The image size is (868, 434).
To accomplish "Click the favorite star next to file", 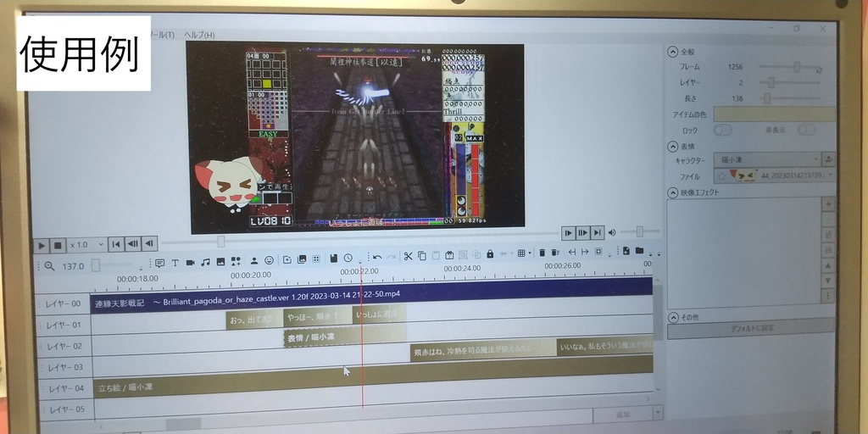I will [x=721, y=176].
